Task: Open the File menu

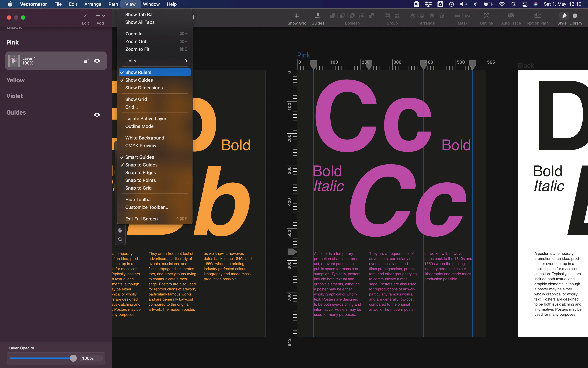Action: (58, 4)
